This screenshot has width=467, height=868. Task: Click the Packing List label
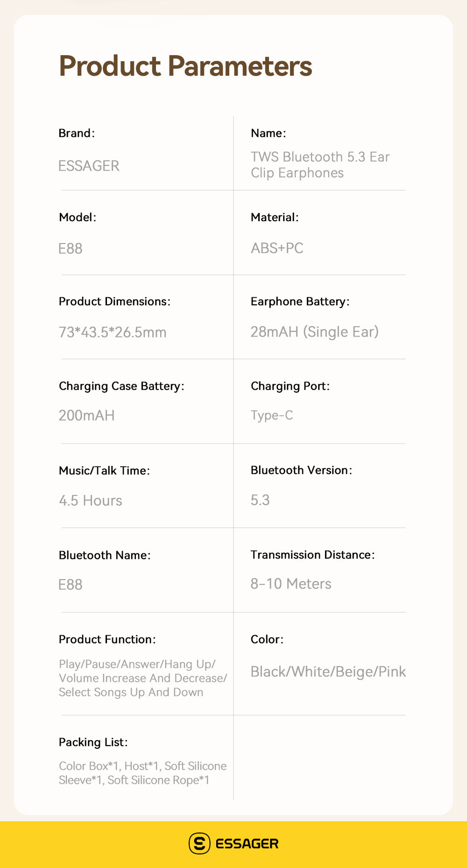click(x=93, y=742)
